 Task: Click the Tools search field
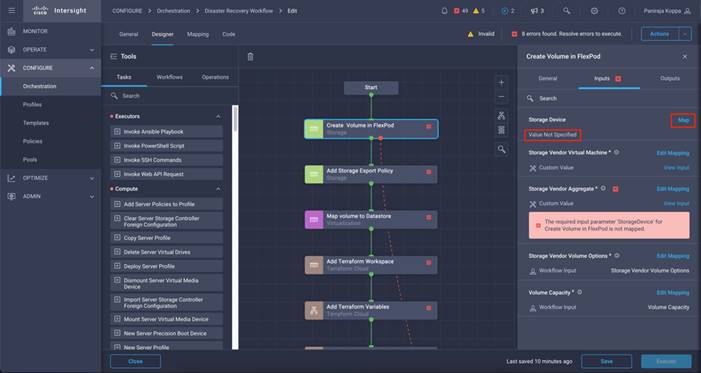tap(170, 96)
